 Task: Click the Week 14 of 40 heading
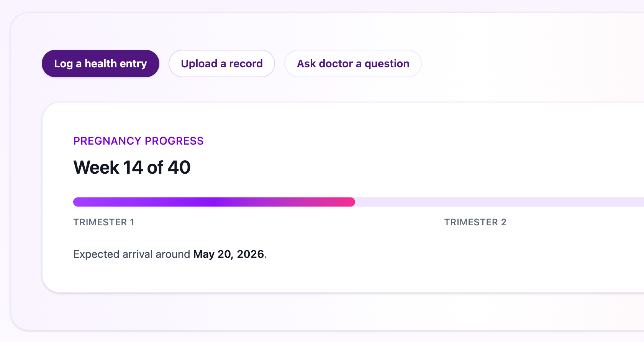click(x=132, y=167)
